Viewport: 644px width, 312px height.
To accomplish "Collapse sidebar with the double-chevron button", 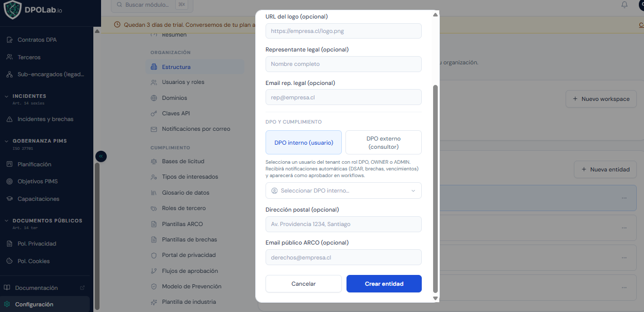I will 101,156.
